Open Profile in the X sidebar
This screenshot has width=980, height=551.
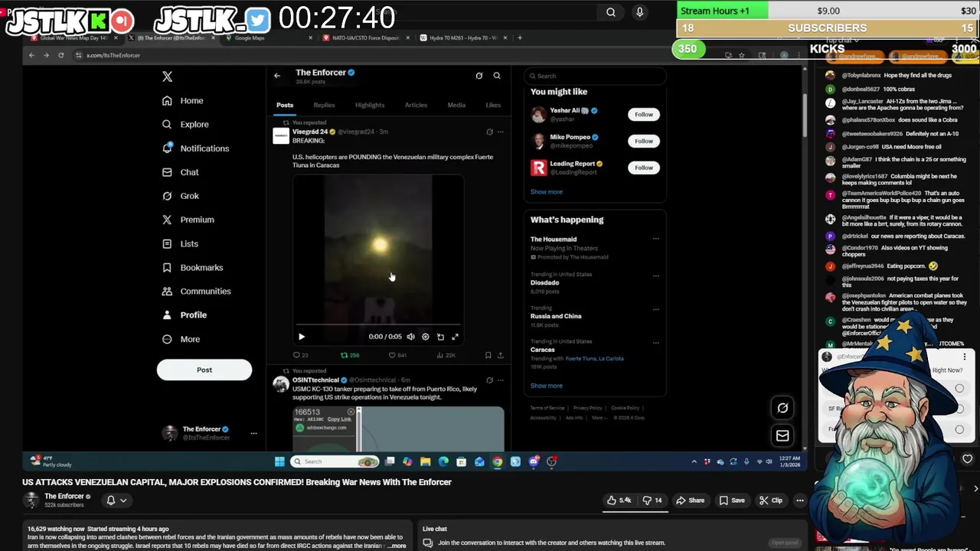(184, 315)
